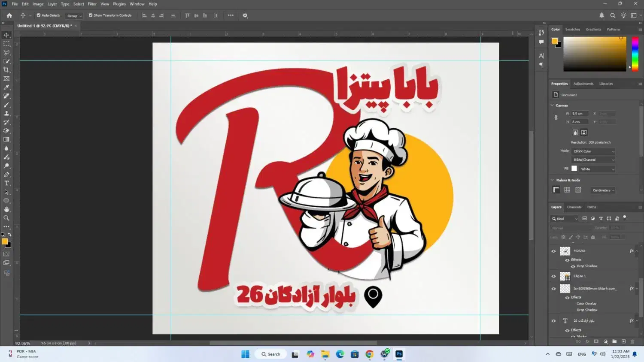644x362 pixels.
Task: Open the Fill White dropdown
Action: (x=597, y=169)
